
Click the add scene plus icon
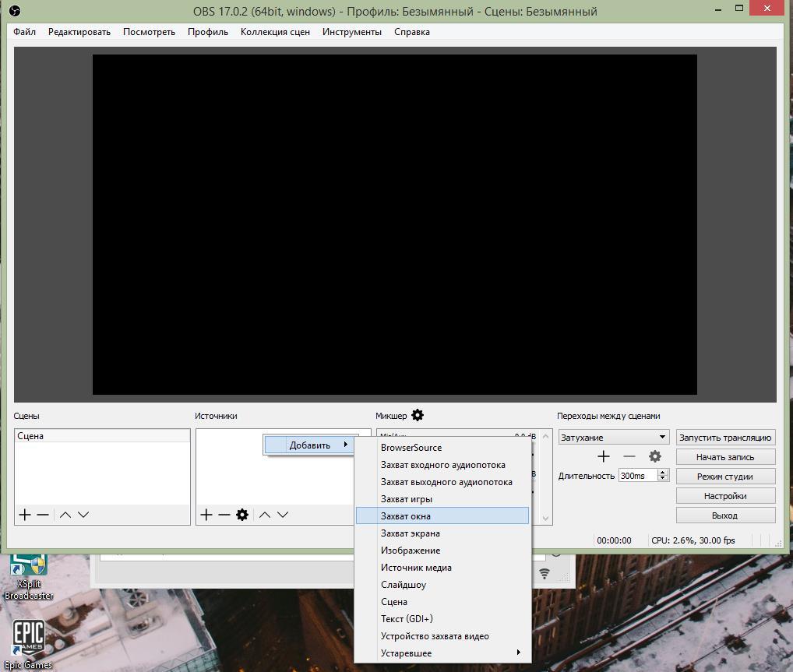(25, 515)
